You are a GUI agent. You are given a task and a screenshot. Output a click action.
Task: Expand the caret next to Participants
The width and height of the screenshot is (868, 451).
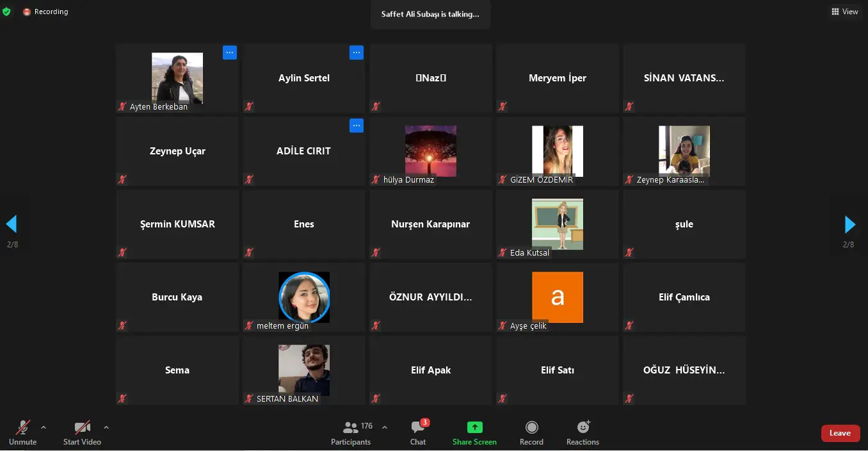[x=385, y=427]
